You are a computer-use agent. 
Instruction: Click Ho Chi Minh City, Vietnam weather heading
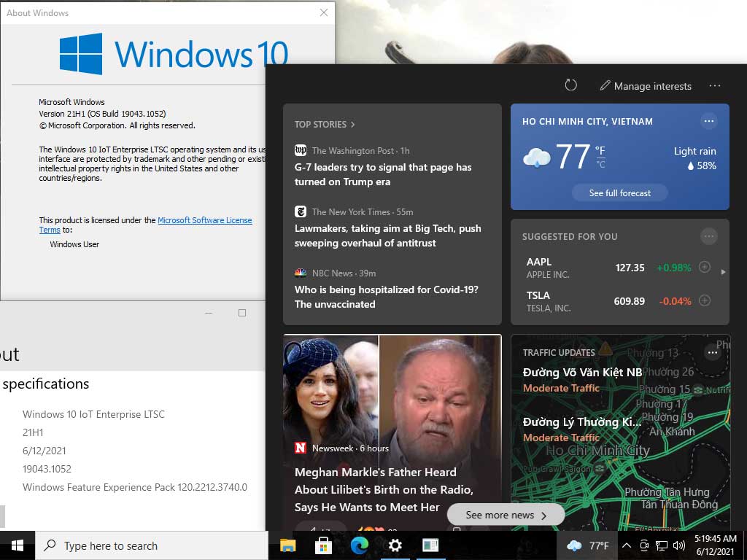(587, 122)
